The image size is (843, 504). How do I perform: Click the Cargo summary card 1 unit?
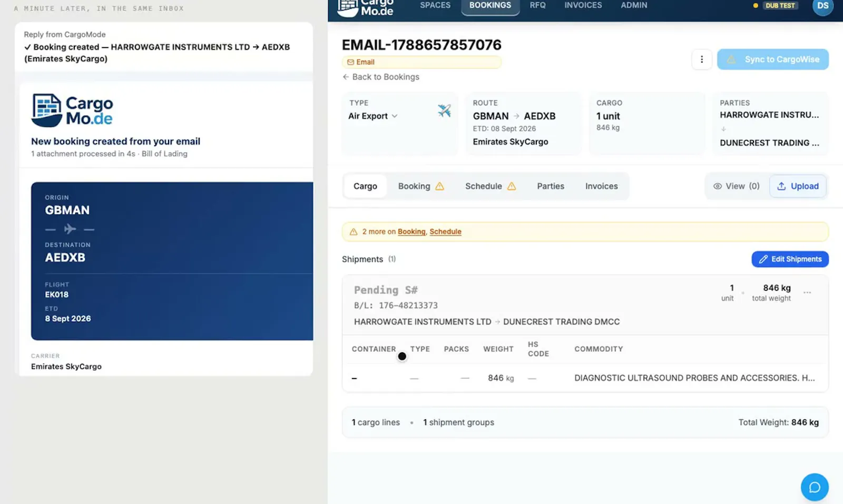click(646, 124)
